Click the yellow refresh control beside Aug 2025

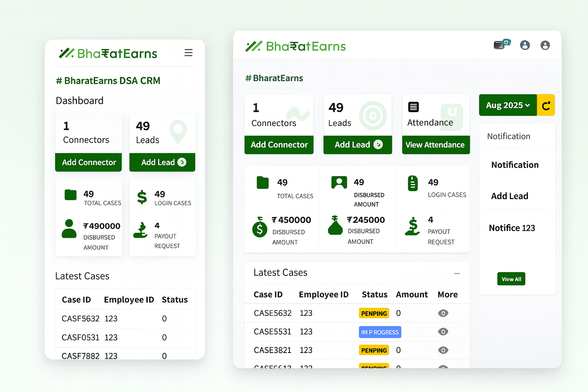tap(546, 105)
